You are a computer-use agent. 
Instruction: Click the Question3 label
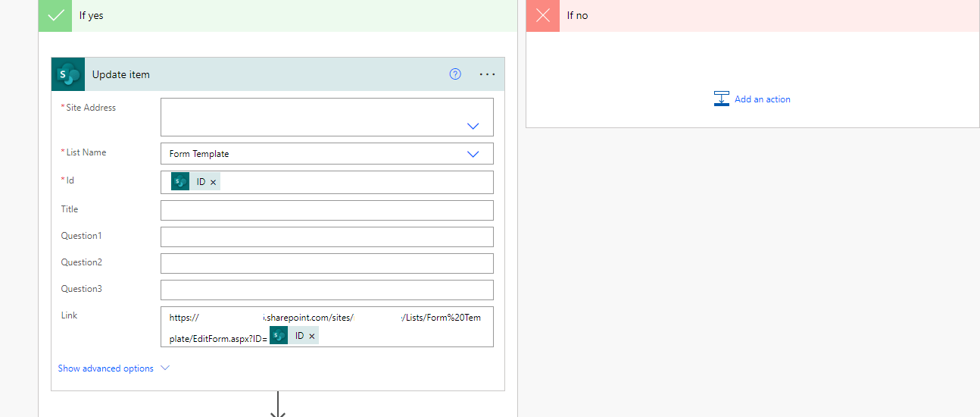click(81, 289)
